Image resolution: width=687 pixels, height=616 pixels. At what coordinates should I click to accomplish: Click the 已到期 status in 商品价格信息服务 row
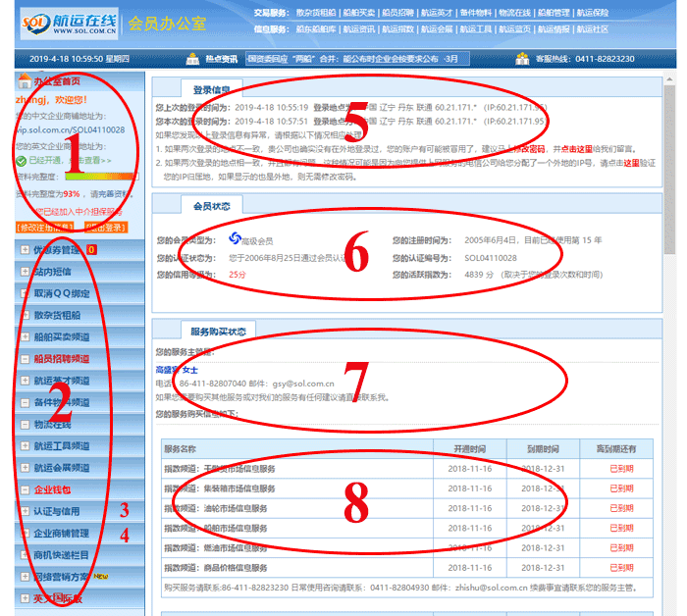[621, 568]
